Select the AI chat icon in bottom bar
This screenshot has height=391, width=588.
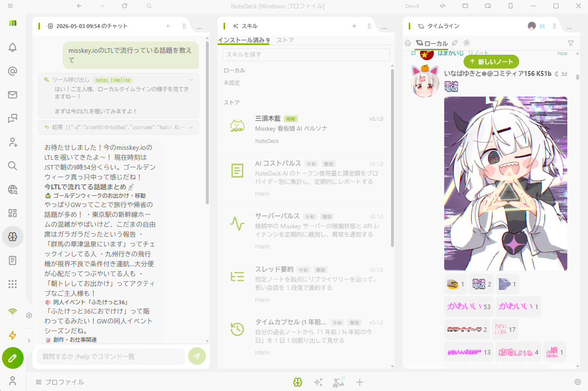pyautogui.click(x=297, y=382)
